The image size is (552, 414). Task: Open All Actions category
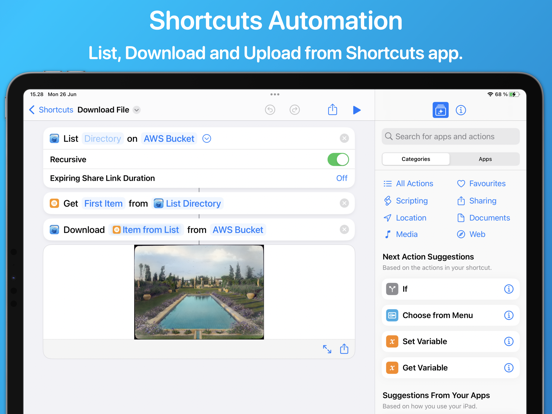tap(408, 183)
